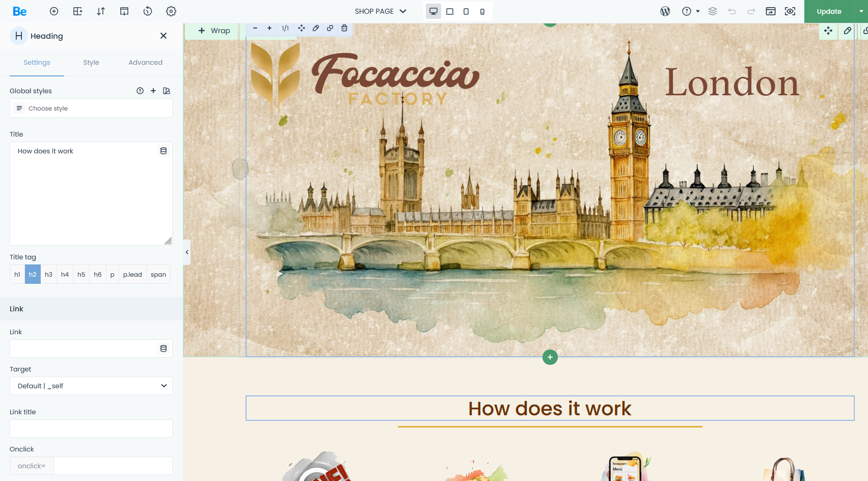Click the wrap move handle icon
Image resolution: width=868 pixels, height=481 pixels.
[x=302, y=29]
